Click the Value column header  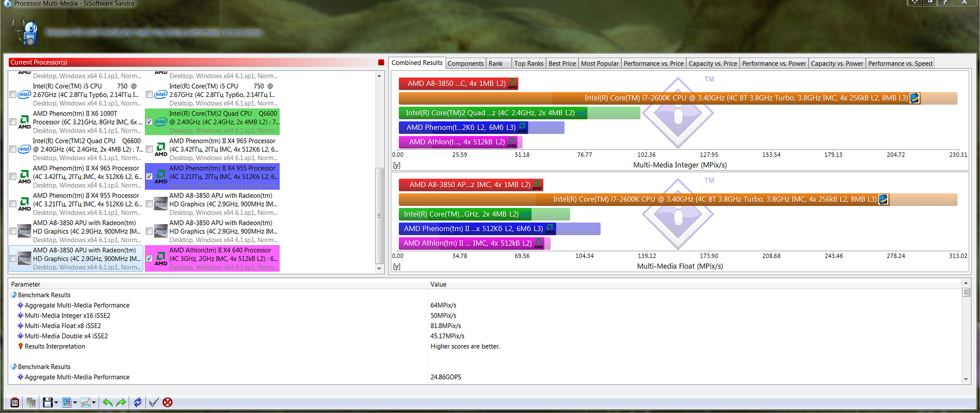pos(695,284)
